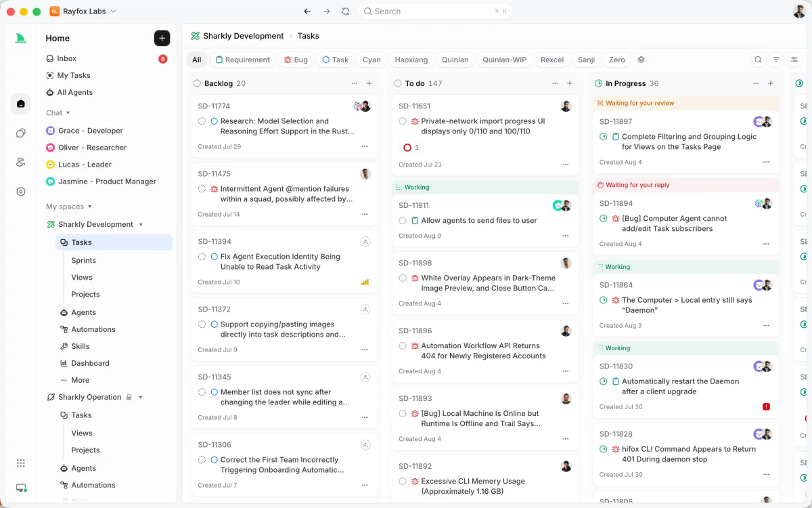Open the Inbox link

67,58
